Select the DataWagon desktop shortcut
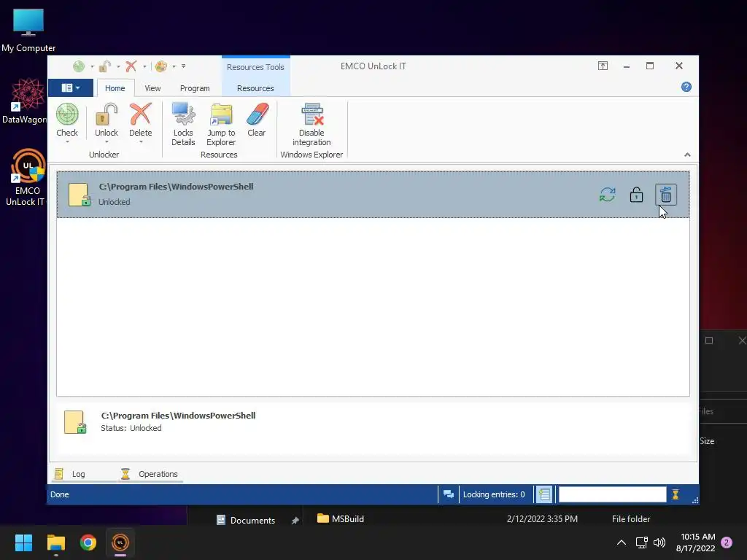 click(25, 101)
